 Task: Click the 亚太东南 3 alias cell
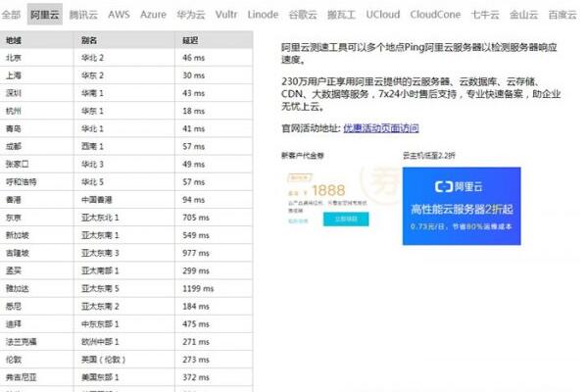[x=124, y=253]
